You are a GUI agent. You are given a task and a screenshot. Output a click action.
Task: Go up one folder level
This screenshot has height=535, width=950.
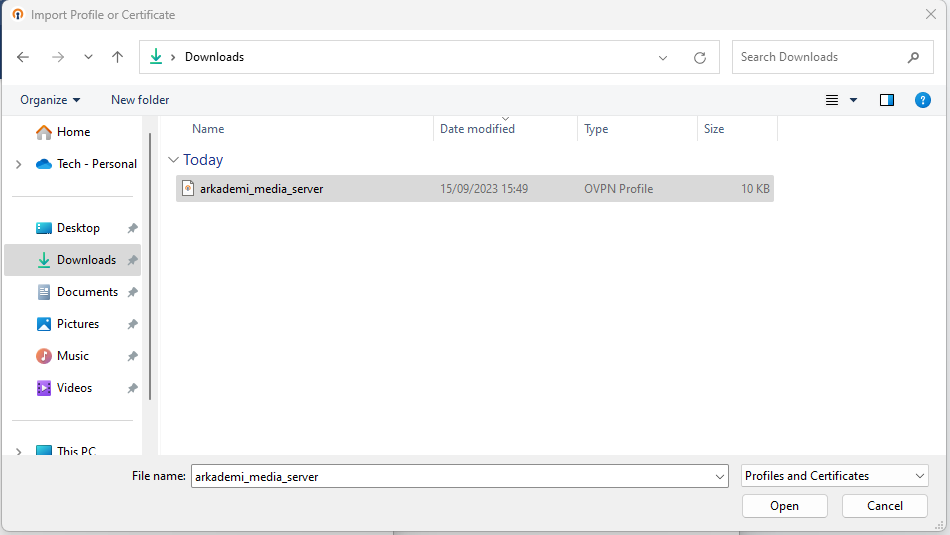(118, 57)
